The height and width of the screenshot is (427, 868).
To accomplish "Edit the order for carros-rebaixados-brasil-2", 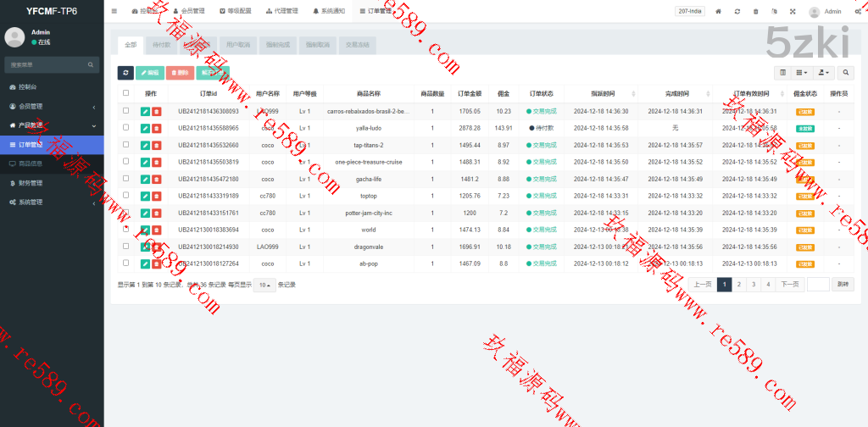I will (x=145, y=111).
